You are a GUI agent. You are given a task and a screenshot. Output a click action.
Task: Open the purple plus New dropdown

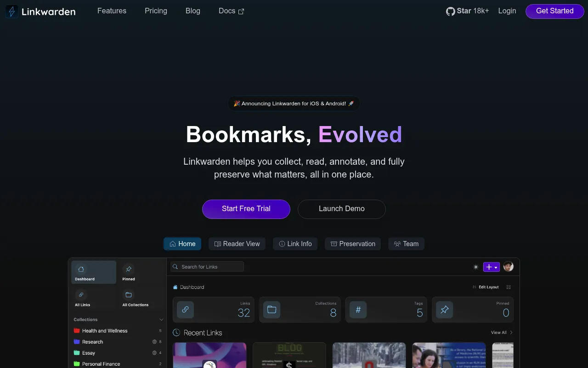[x=491, y=267]
